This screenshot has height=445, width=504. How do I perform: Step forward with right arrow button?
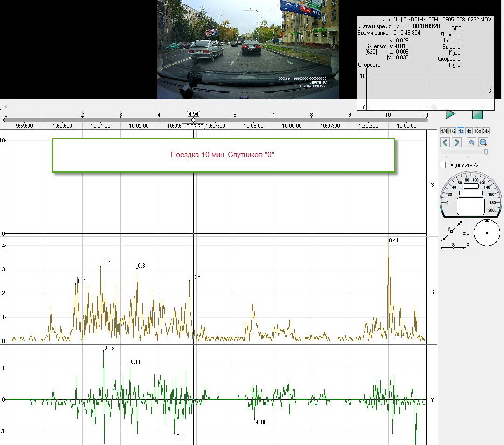point(457,142)
